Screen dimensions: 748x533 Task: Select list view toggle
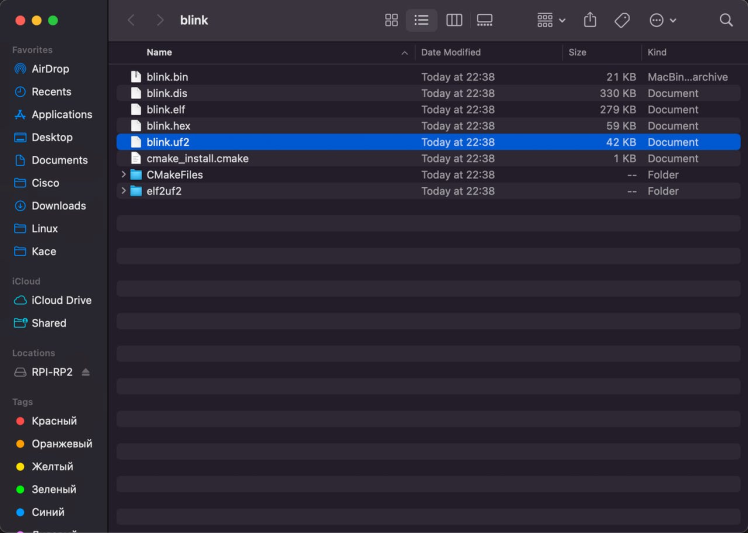pos(422,20)
